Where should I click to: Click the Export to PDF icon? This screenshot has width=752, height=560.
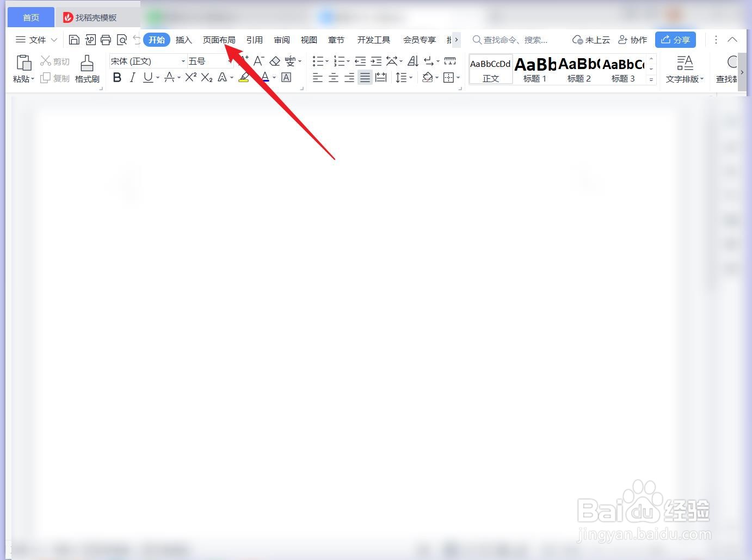(x=90, y=40)
